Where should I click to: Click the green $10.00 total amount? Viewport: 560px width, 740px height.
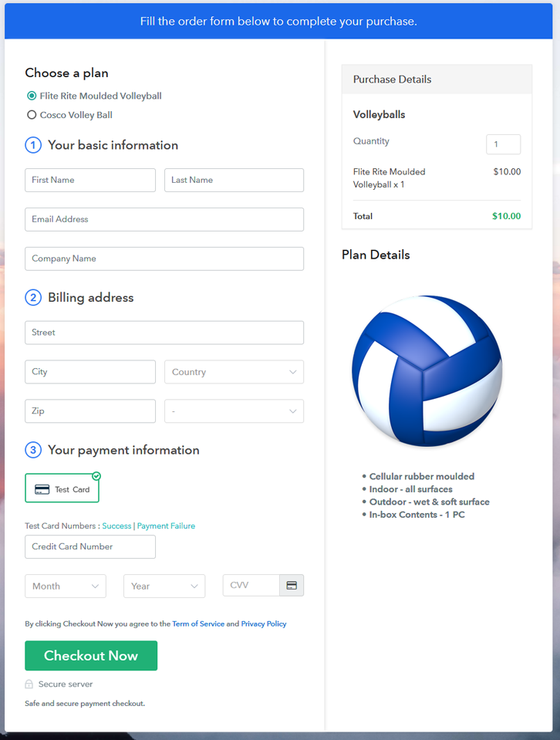click(506, 216)
